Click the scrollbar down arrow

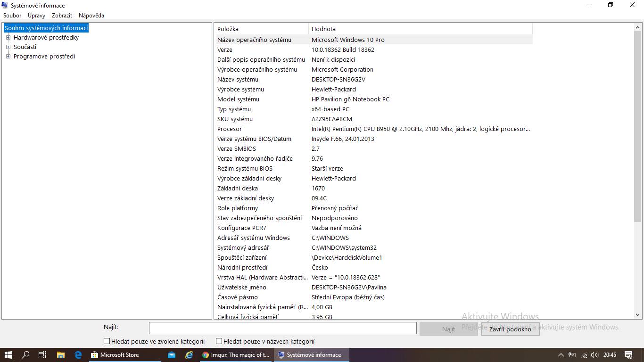coord(638,315)
